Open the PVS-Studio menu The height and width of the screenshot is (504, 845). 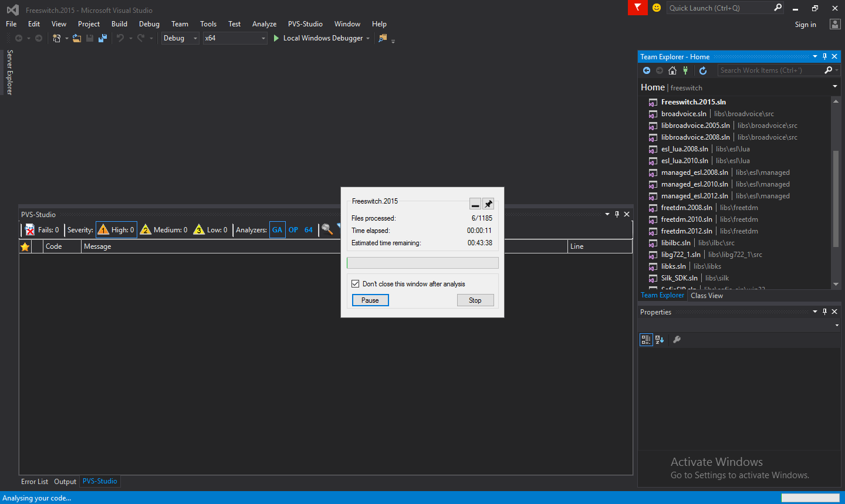[305, 24]
